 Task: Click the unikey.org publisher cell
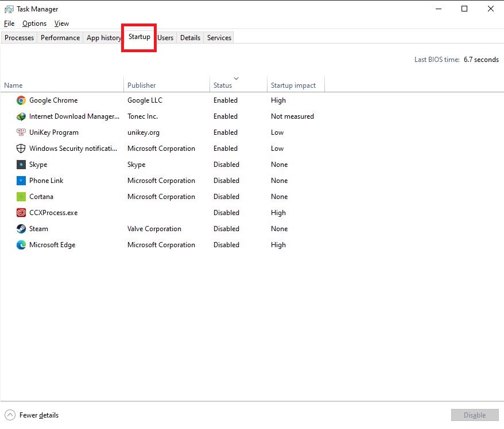click(144, 132)
